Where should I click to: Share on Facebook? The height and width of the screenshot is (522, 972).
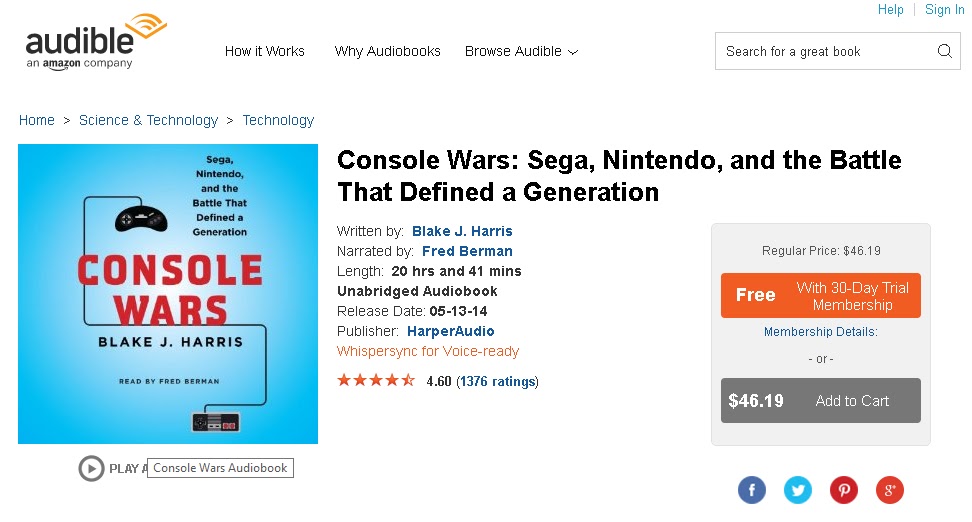tap(752, 490)
